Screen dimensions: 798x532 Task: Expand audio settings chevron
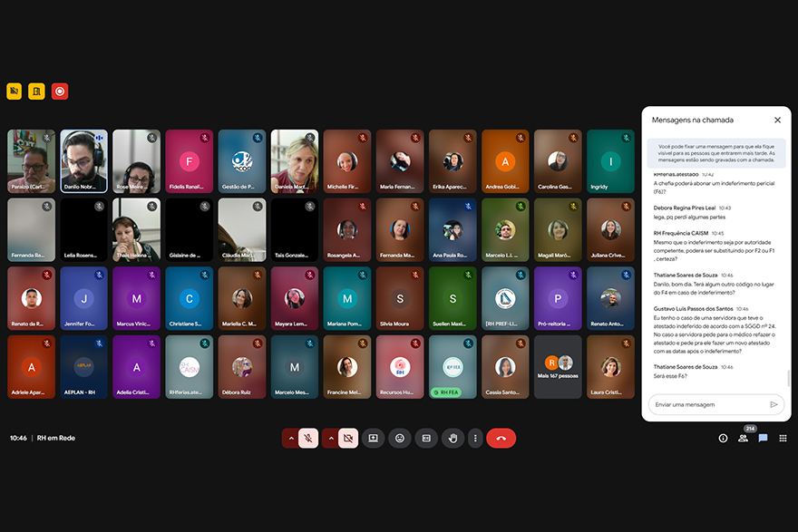(x=291, y=439)
